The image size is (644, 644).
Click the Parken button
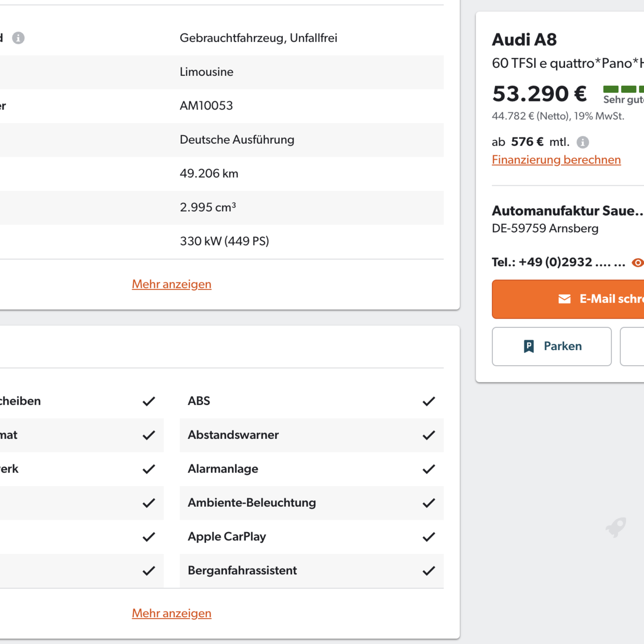pos(552,346)
